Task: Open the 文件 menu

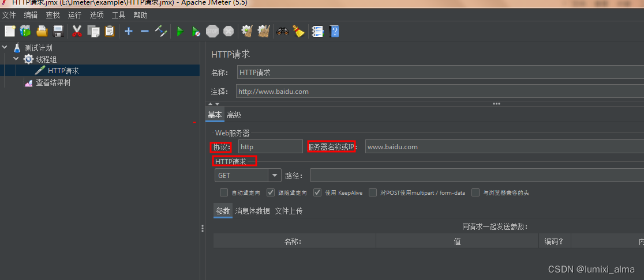Action: (9, 15)
